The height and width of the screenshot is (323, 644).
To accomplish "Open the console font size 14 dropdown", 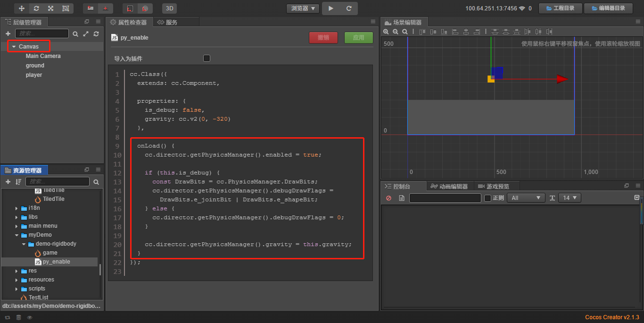I will (x=570, y=198).
